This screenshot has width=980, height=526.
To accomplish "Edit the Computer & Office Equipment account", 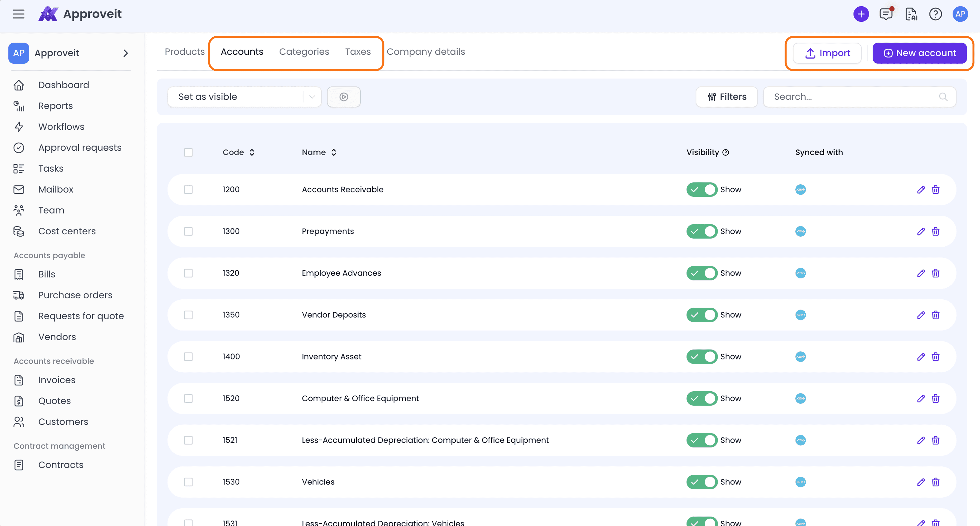I will coord(921,398).
